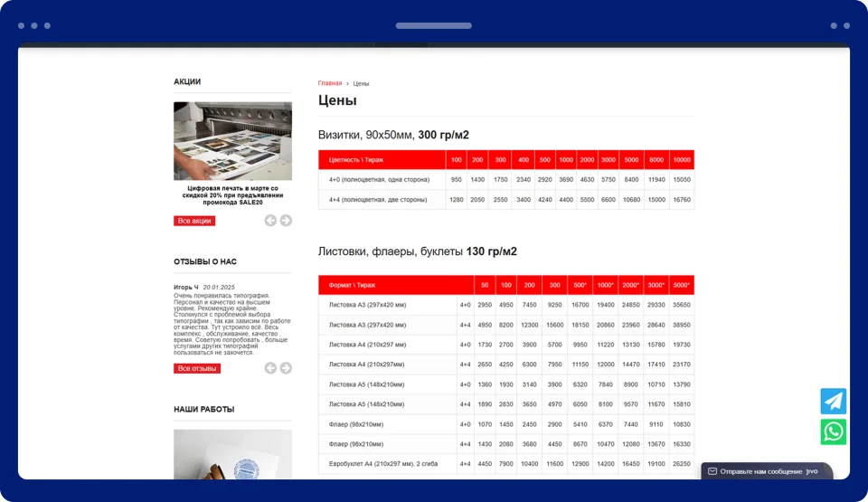
Task: Open the Отправьте нам сообщение chat widget
Action: [x=767, y=471]
